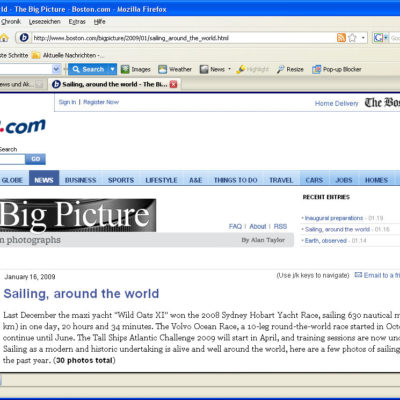Click the Boston.com site search field
Viewport: 400px width, 400px height.
coord(12,159)
